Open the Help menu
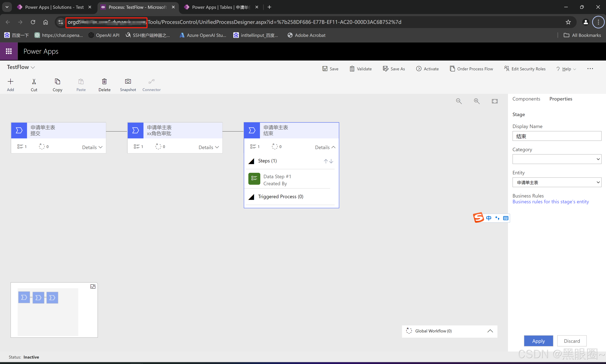 566,69
